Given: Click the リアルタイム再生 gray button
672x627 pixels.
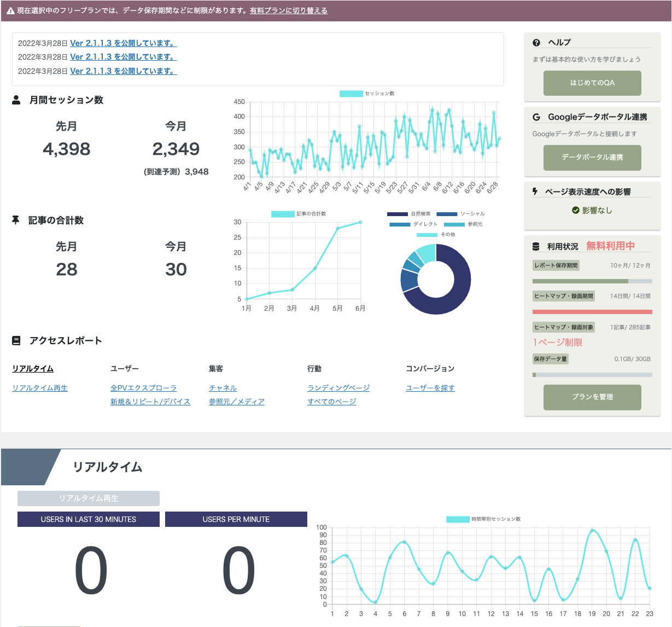Looking at the screenshot, I should click(89, 498).
